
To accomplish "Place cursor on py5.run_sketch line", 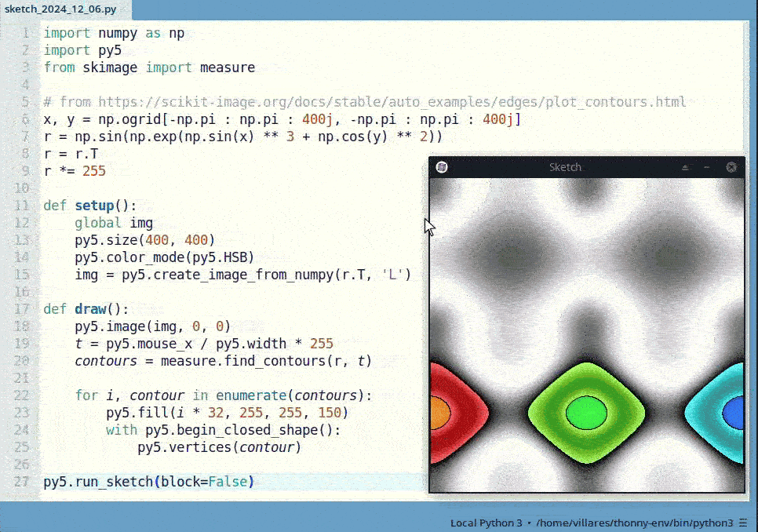I will coord(149,481).
